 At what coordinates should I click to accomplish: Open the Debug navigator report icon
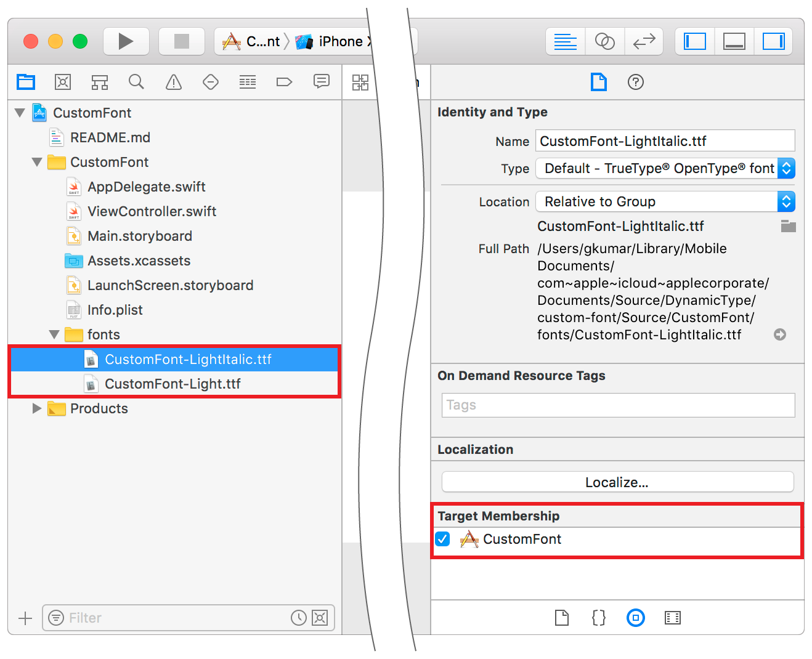pos(247,82)
